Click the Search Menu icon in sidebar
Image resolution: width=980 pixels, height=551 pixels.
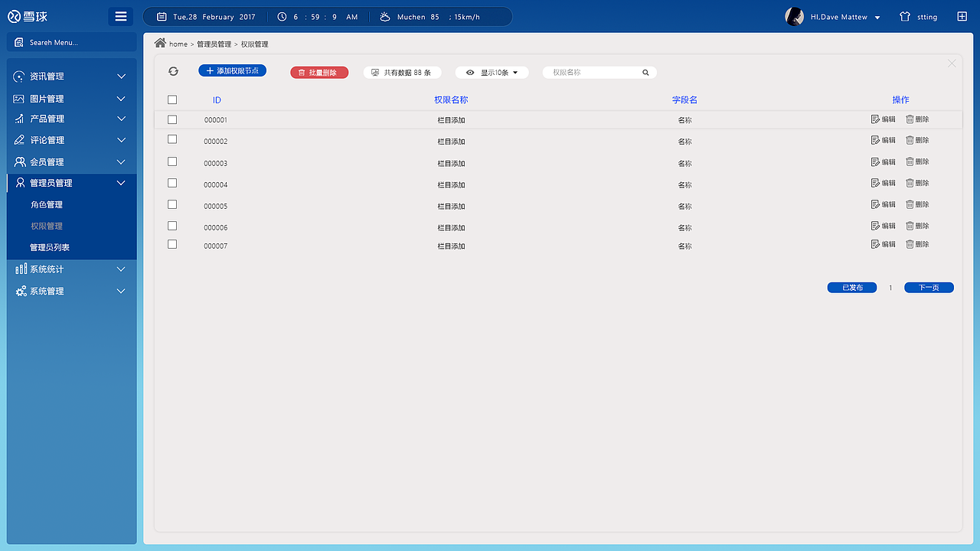coord(19,43)
